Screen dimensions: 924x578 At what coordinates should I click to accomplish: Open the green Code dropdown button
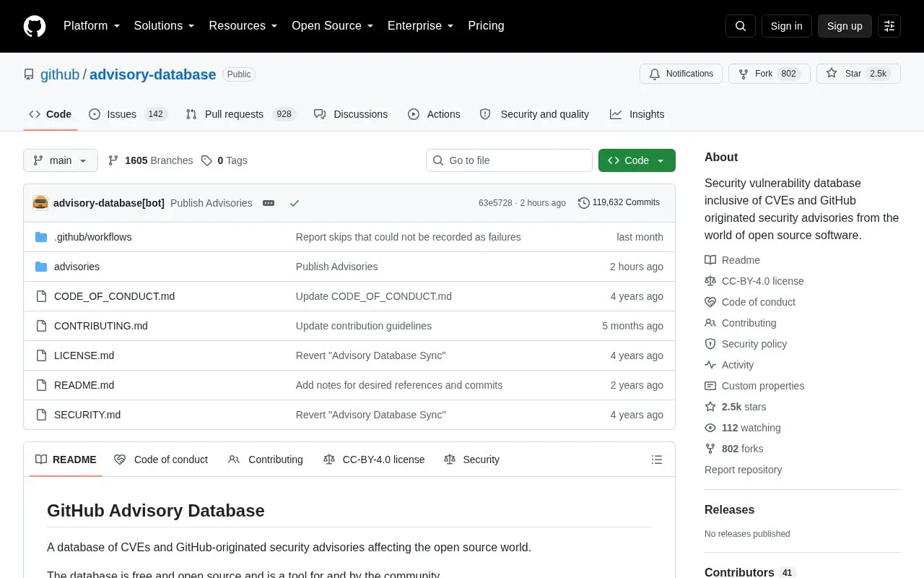click(x=637, y=160)
